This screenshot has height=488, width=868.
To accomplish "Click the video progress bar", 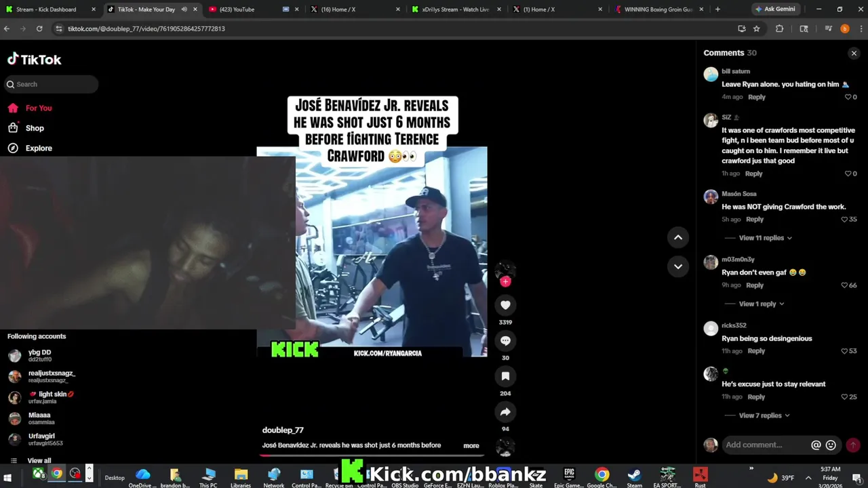I will pos(372,455).
